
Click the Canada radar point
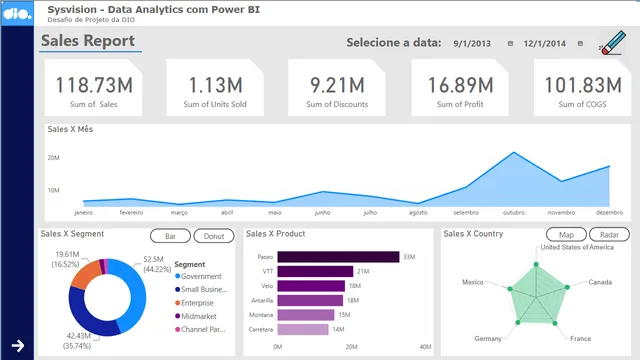coord(567,287)
